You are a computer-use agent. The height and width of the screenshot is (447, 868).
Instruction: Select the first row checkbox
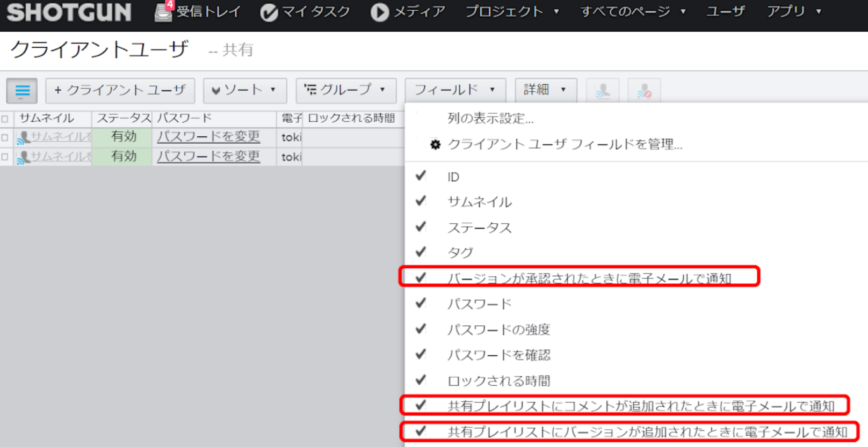[5, 138]
